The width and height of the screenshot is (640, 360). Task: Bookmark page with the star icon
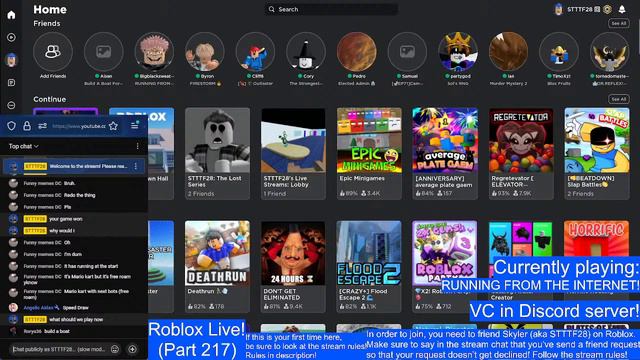pos(113,126)
